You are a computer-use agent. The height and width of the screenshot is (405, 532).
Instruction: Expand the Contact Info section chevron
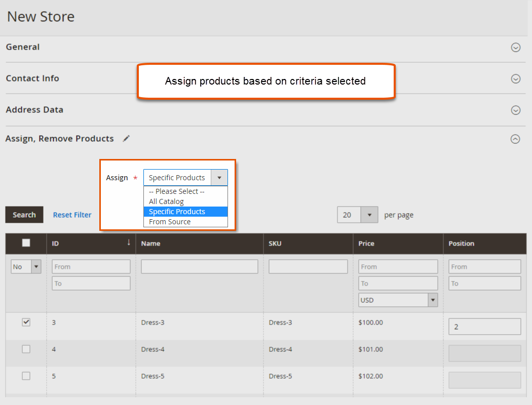tap(515, 78)
